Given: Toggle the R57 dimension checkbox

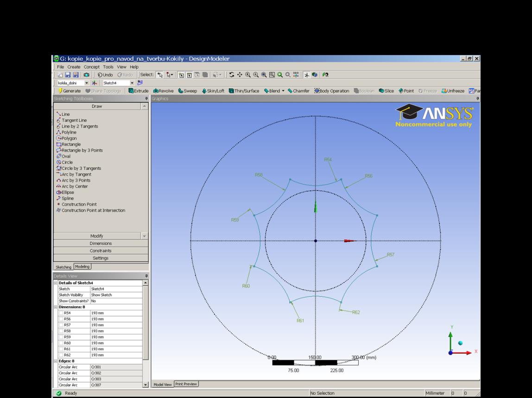Looking at the screenshot, I should click(x=61, y=325).
